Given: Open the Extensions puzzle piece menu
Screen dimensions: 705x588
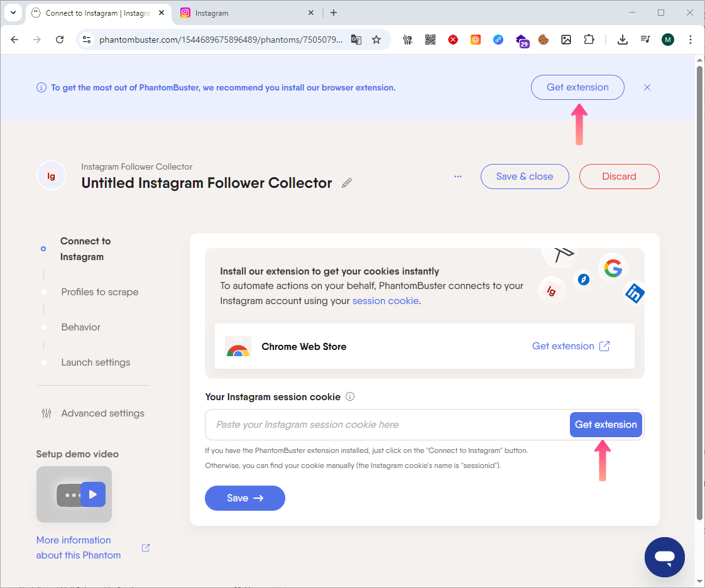Looking at the screenshot, I should tap(589, 40).
